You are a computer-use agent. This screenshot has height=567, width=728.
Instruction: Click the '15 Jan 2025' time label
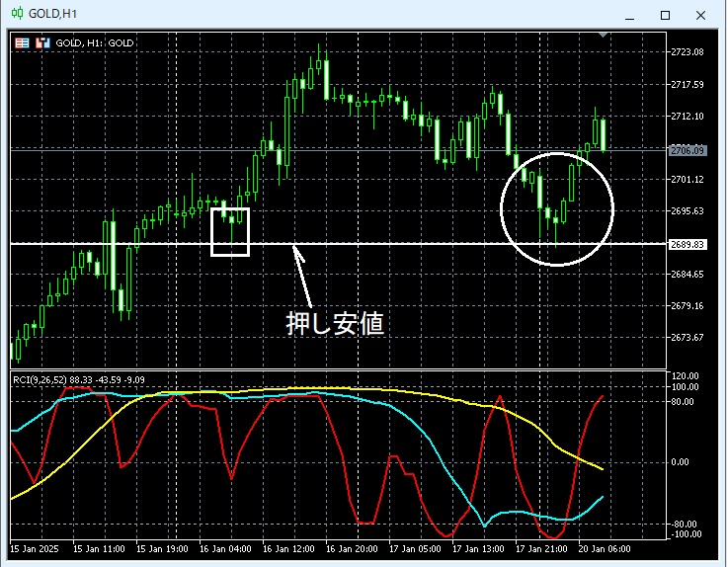pos(35,549)
